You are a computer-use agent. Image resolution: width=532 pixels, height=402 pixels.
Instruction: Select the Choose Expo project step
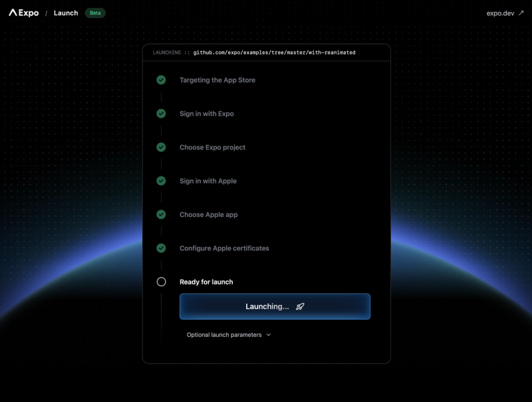212,147
